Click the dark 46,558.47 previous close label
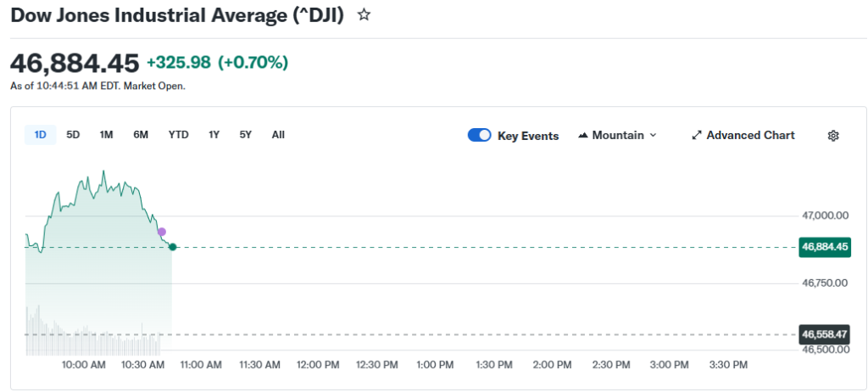The image size is (868, 392). 824,334
